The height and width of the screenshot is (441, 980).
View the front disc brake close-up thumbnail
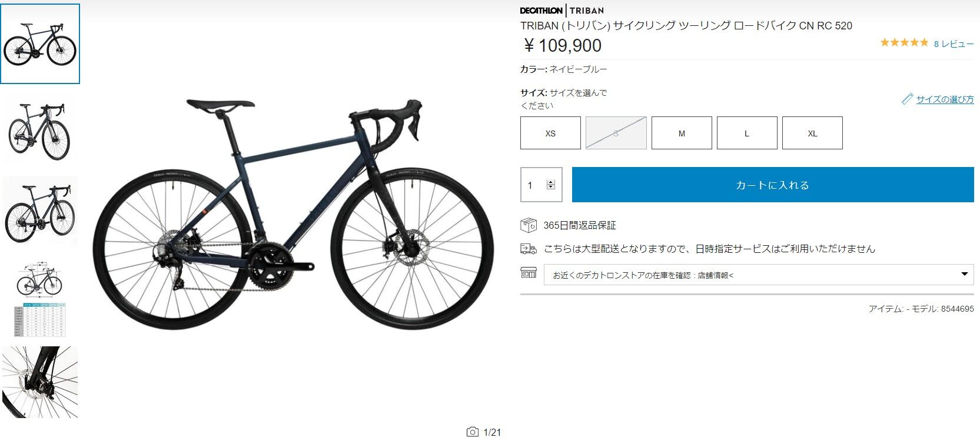[x=40, y=382]
